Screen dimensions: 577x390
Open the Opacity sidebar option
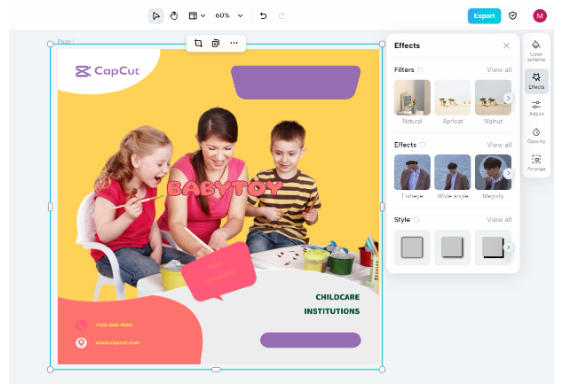536,135
